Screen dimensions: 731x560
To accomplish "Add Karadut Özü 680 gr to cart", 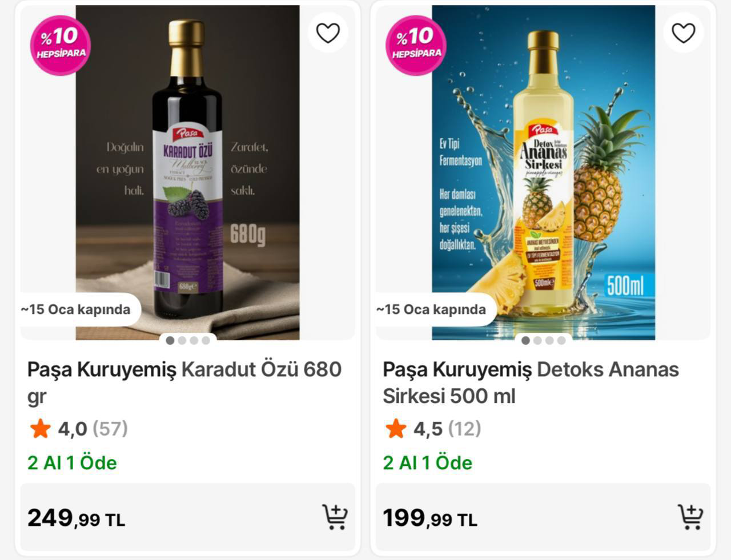I will pos(335,517).
